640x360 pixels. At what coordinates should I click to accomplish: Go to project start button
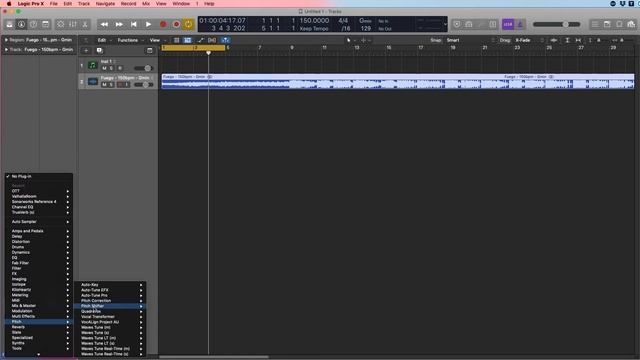click(x=133, y=24)
